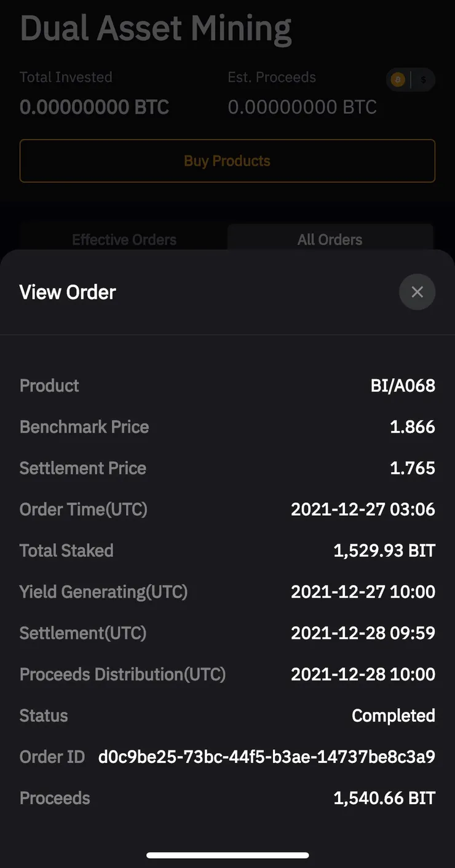Tap the home indicator bar at bottom
The height and width of the screenshot is (868, 455).
point(228,855)
